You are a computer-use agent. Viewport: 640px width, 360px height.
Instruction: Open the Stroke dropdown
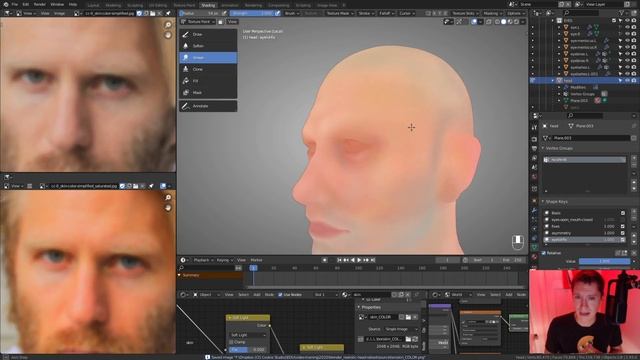point(365,13)
